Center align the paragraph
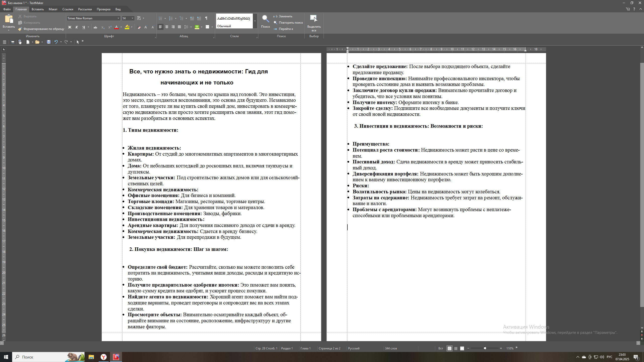This screenshot has height=362, width=644. (x=167, y=27)
